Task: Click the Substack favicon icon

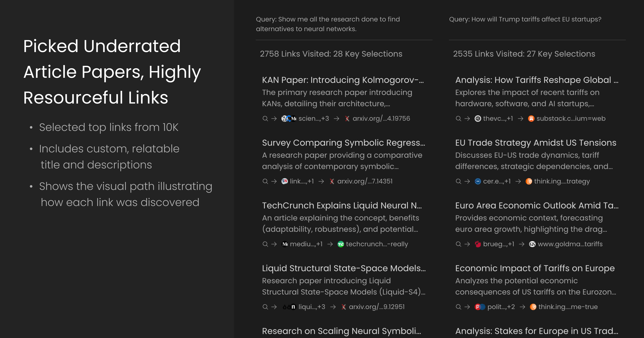Action: [x=531, y=118]
